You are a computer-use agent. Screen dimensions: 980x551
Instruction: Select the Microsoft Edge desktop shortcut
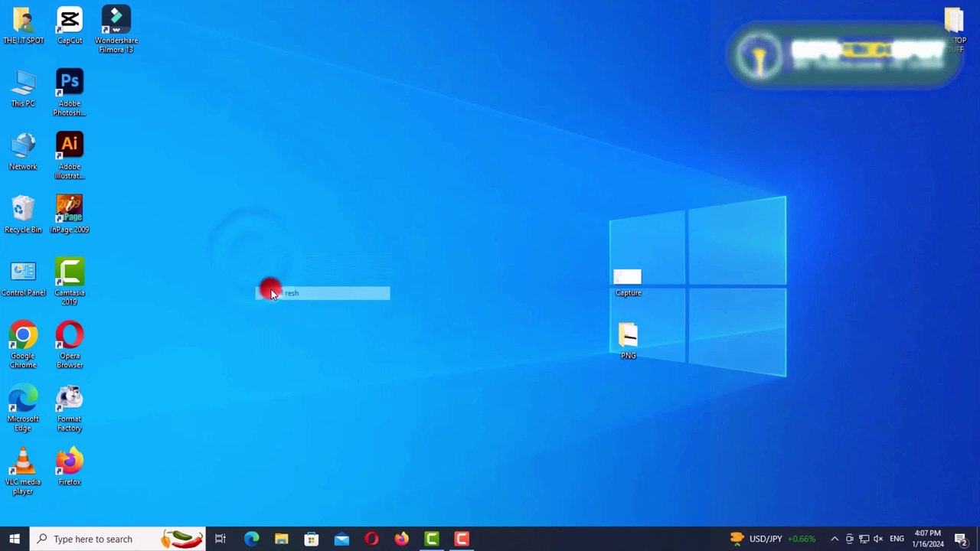point(23,408)
